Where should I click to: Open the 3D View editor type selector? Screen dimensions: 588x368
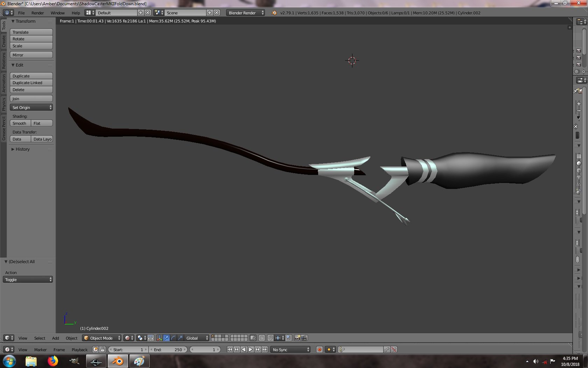9,338
